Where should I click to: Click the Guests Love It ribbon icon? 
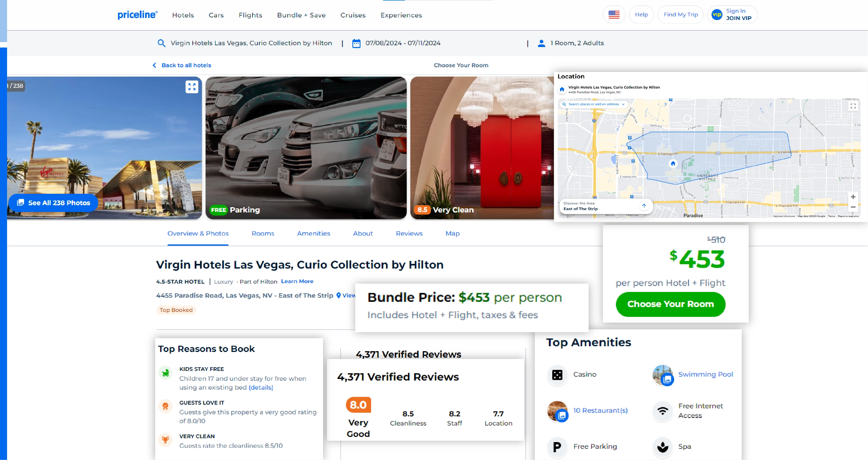(165, 406)
